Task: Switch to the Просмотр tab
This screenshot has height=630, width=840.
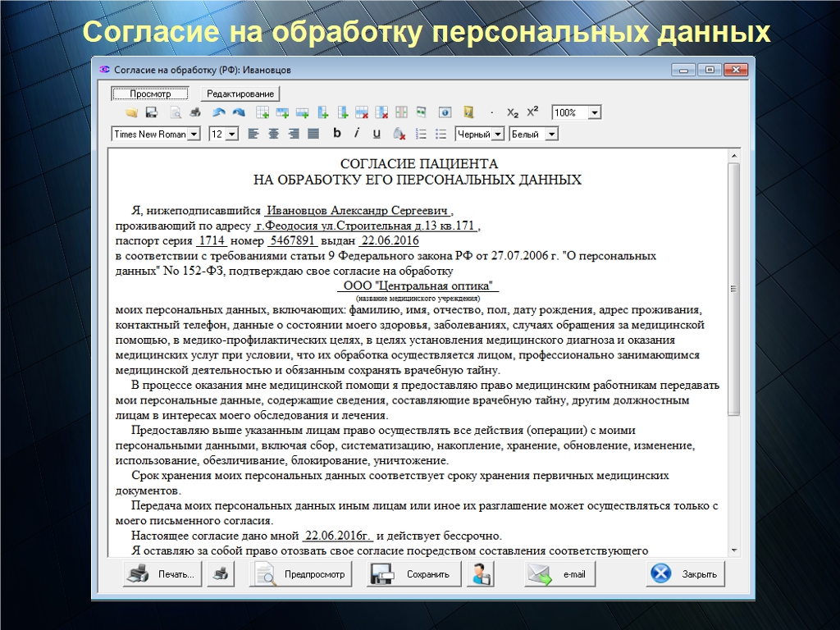Action: [x=150, y=94]
